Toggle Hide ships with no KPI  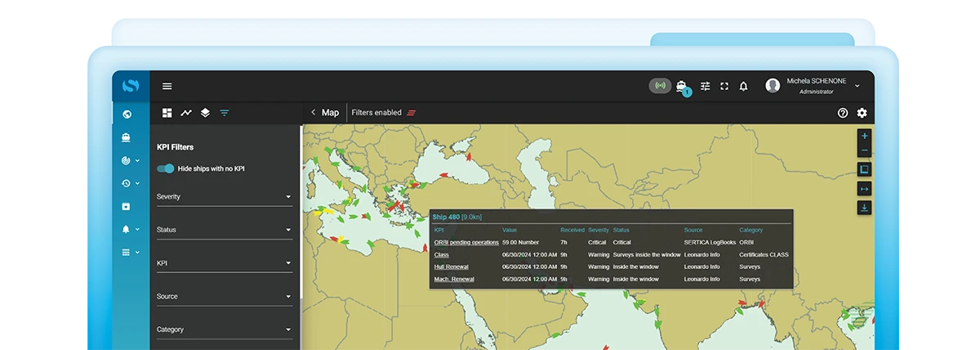click(x=166, y=168)
